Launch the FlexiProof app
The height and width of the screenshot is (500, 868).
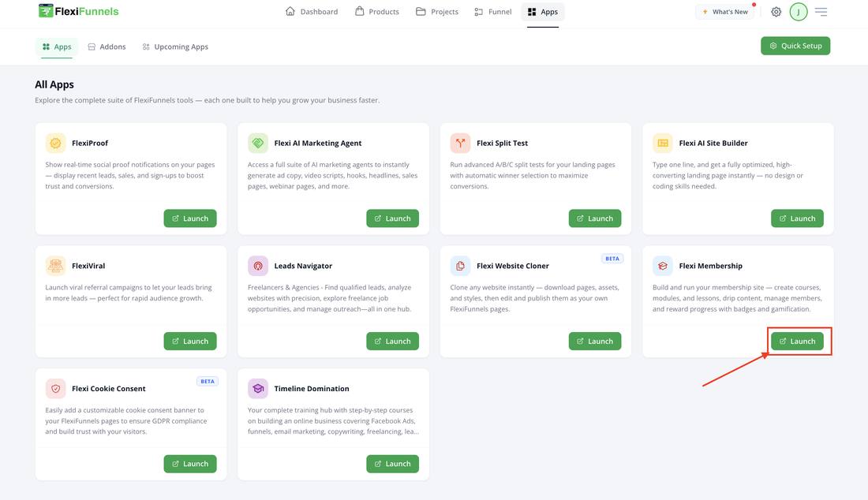(x=190, y=218)
